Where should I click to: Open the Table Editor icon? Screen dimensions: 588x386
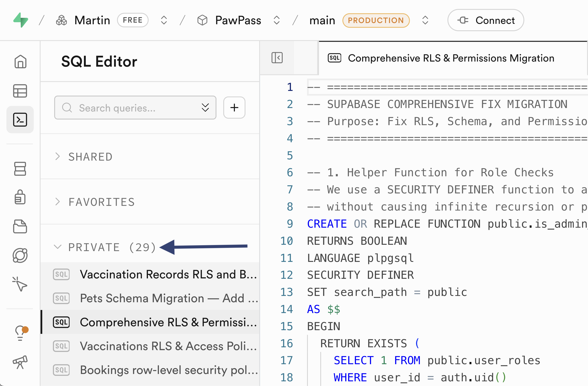coord(20,91)
